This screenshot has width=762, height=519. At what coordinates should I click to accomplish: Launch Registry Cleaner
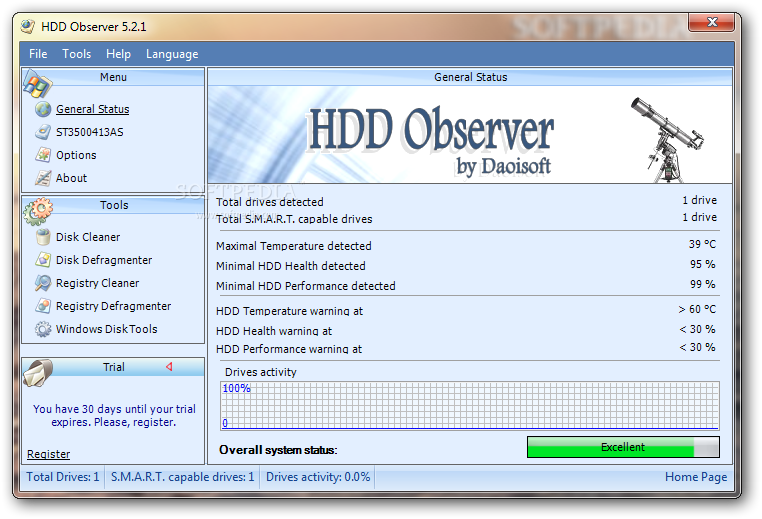(x=97, y=283)
